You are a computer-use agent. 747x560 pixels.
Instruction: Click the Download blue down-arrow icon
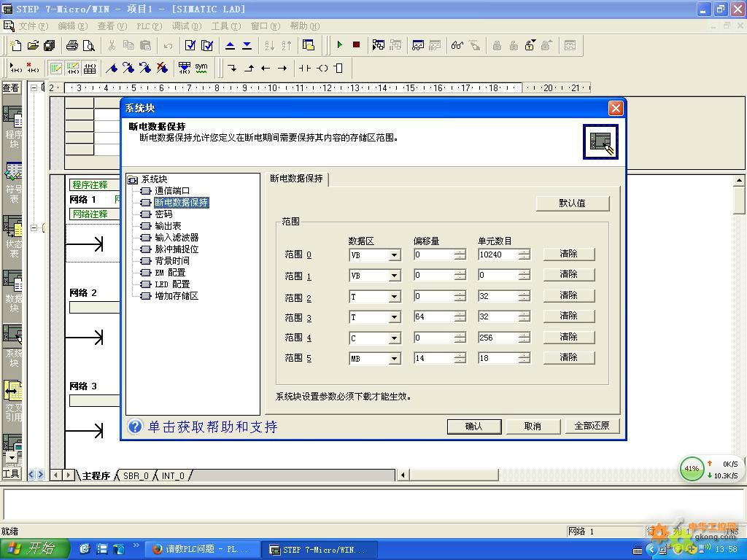pos(247,45)
